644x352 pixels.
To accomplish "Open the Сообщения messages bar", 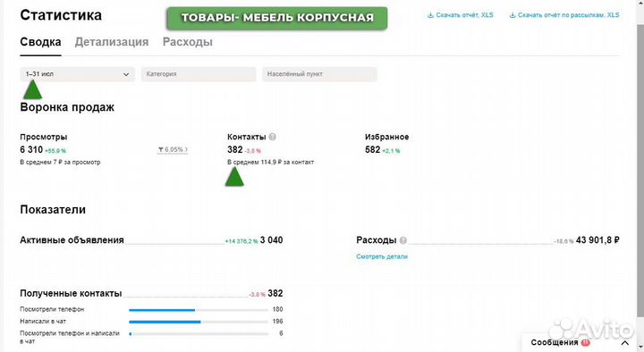I will tap(580, 342).
